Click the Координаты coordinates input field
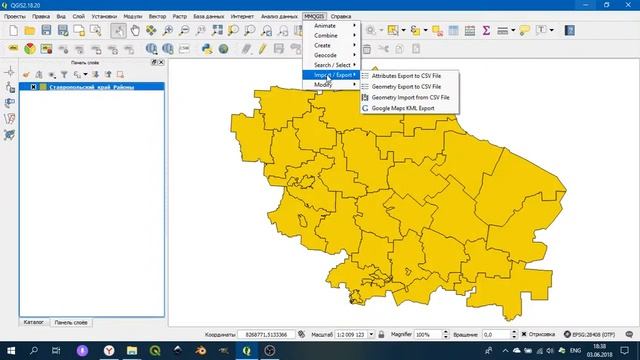The width and height of the screenshot is (640, 360). point(266,334)
